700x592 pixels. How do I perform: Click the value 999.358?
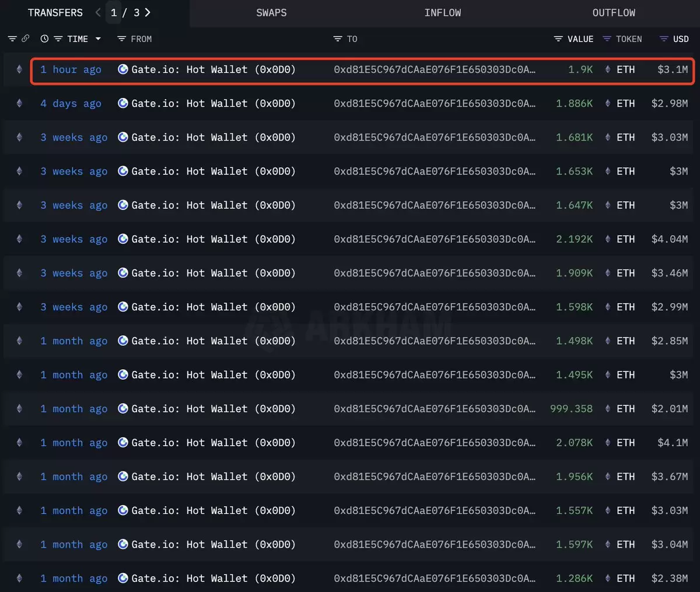pos(571,409)
